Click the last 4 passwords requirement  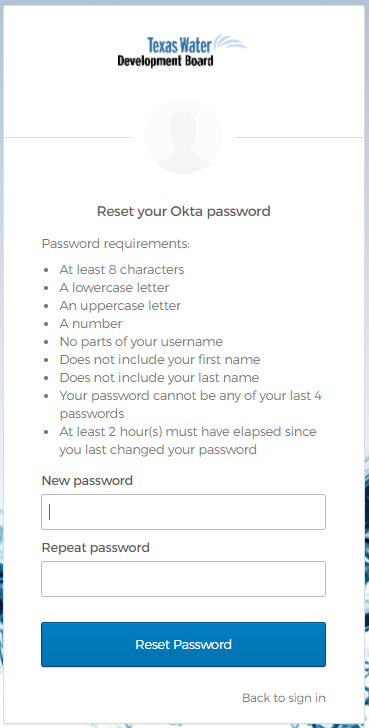(x=191, y=405)
